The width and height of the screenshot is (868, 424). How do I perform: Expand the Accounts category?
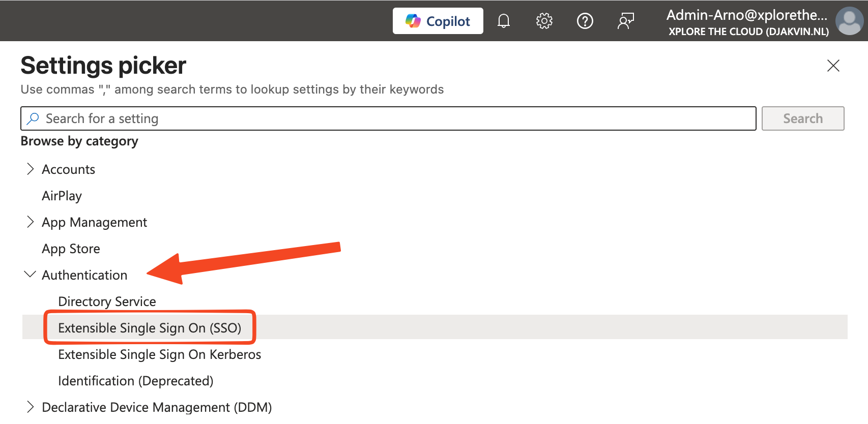tap(31, 169)
